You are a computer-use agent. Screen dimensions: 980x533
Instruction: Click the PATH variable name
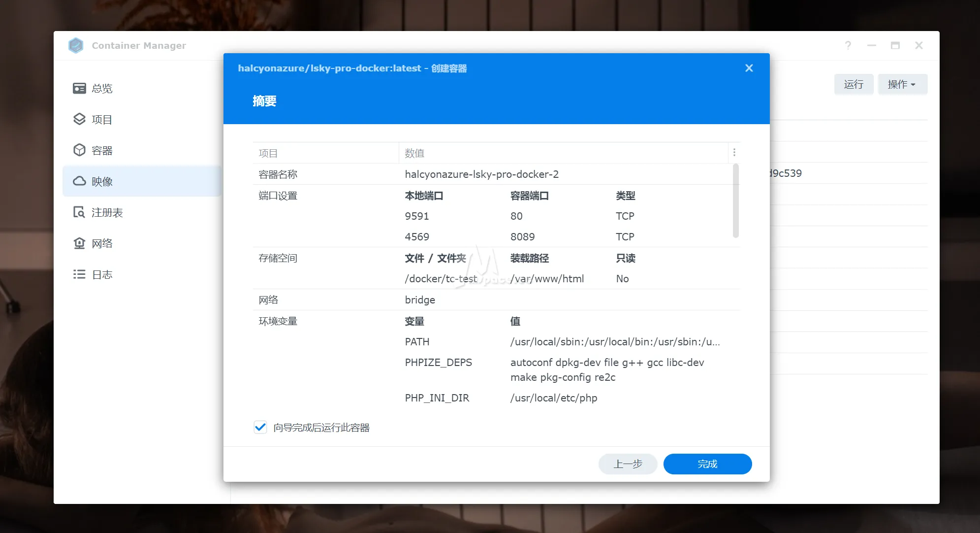coord(416,341)
